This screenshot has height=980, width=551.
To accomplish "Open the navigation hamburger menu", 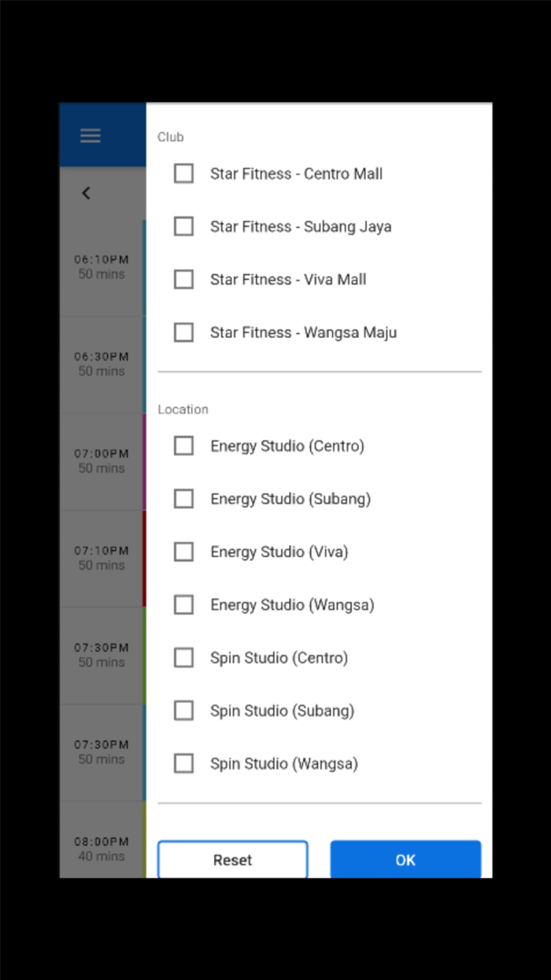I will 90,135.
